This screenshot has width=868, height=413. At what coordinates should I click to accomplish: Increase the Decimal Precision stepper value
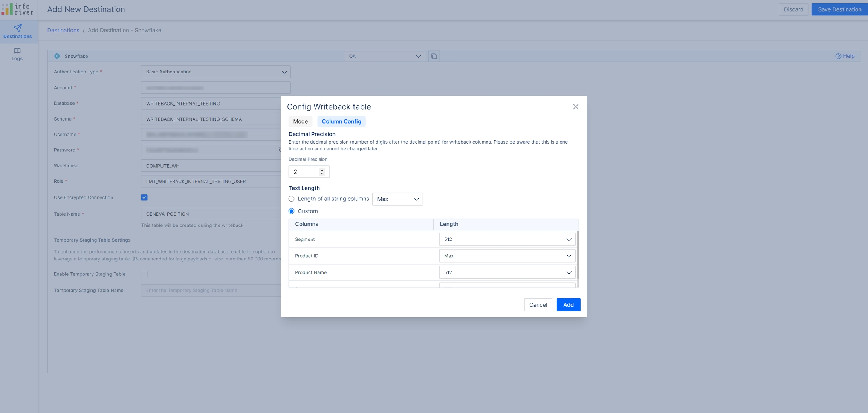click(x=322, y=170)
